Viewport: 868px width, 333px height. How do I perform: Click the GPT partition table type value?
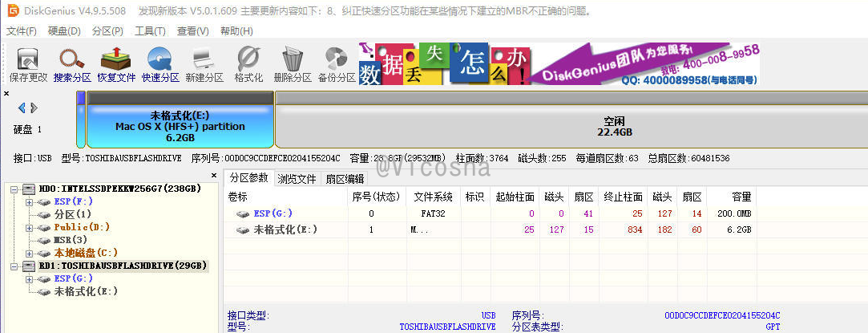click(773, 327)
